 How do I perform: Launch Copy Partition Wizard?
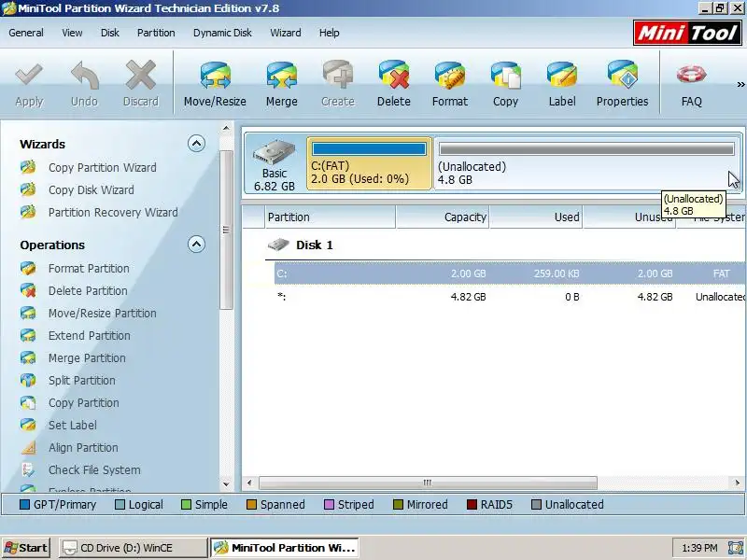[x=102, y=168]
